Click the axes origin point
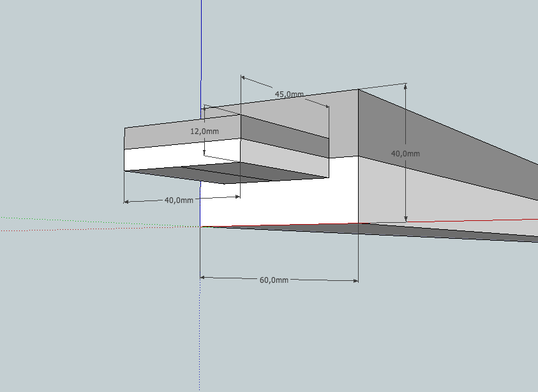The width and height of the screenshot is (538, 392). [x=201, y=227]
